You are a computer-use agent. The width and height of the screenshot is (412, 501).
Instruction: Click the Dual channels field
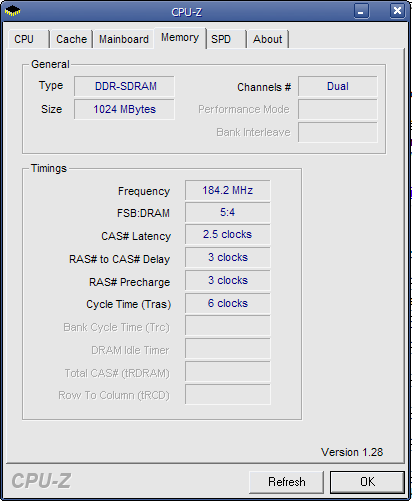point(338,86)
